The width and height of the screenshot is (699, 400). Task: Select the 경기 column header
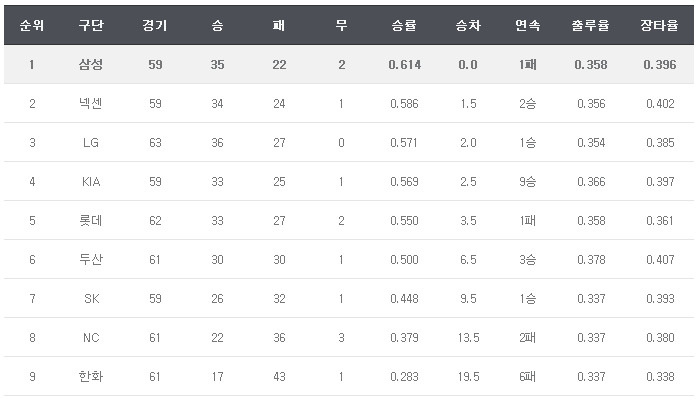click(x=155, y=25)
